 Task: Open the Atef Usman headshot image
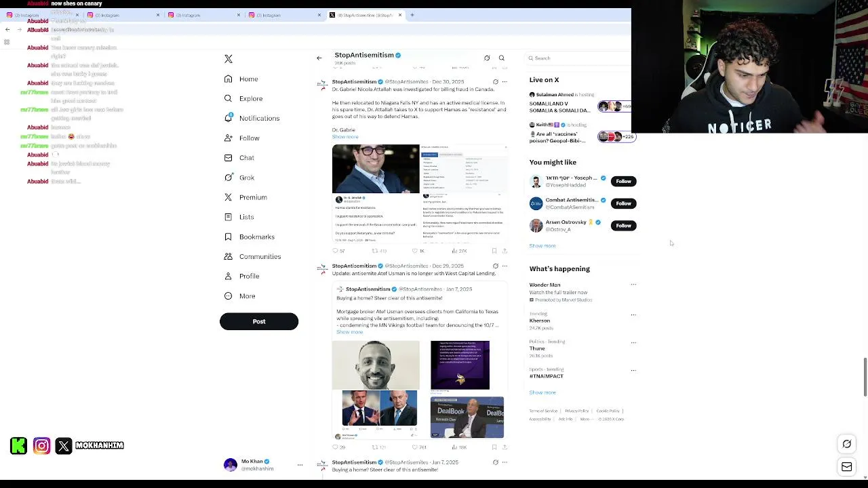376,365
